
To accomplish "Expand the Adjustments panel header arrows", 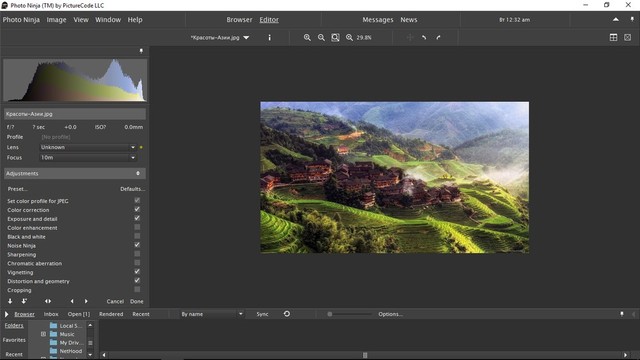I will tap(138, 173).
